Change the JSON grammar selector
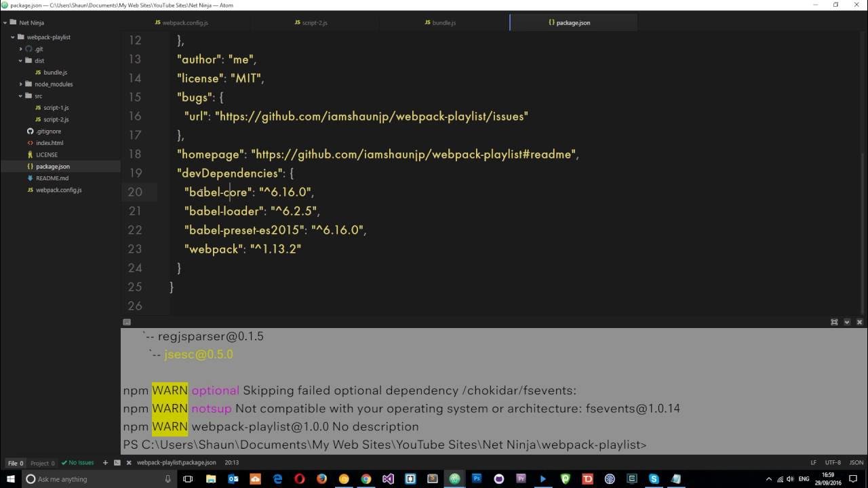Viewport: 868px width, 488px height. coord(856,462)
